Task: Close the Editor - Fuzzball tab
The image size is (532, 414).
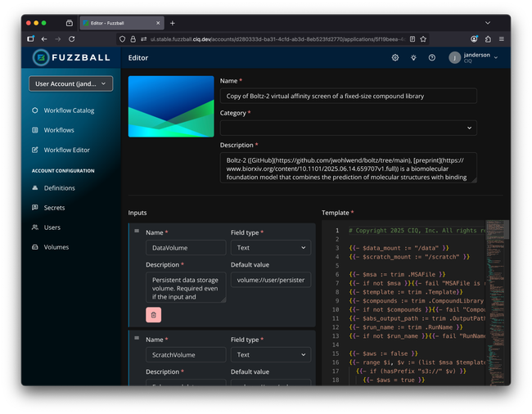Action: click(158, 23)
